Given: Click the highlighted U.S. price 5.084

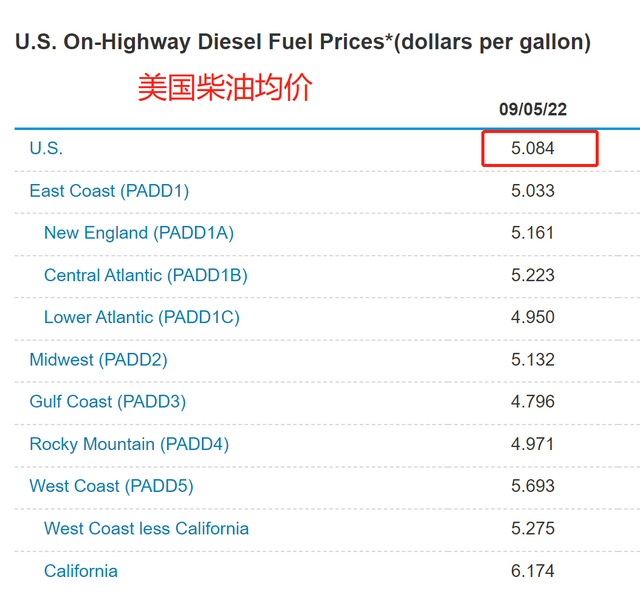Looking at the screenshot, I should coord(533,148).
